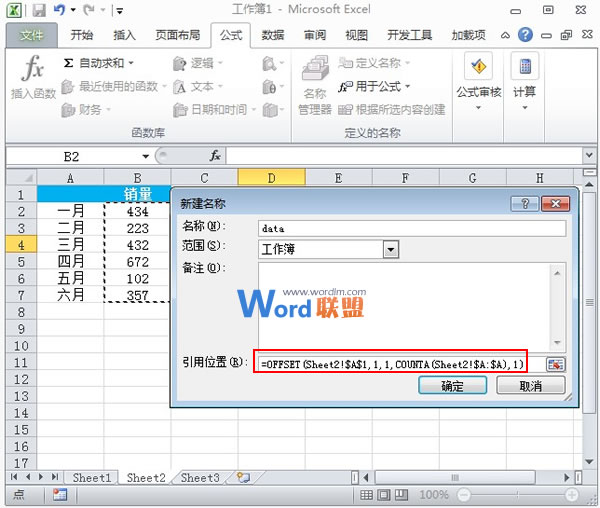Open the Recently Used functions icon
This screenshot has width=600, height=508.
(67, 87)
